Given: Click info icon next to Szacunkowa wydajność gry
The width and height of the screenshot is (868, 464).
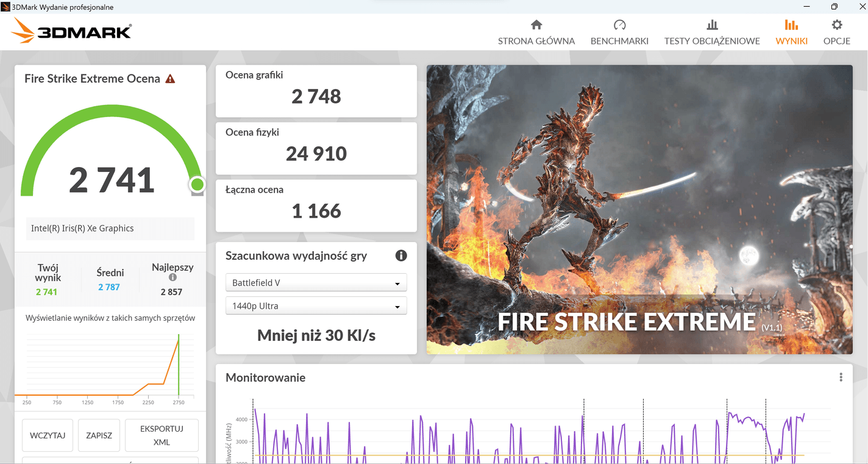Looking at the screenshot, I should [401, 255].
